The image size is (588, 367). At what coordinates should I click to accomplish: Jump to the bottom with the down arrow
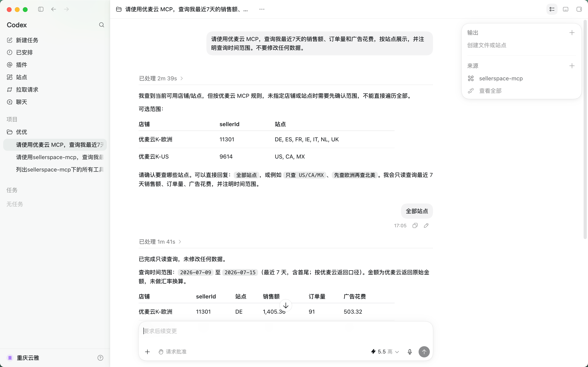click(x=286, y=306)
